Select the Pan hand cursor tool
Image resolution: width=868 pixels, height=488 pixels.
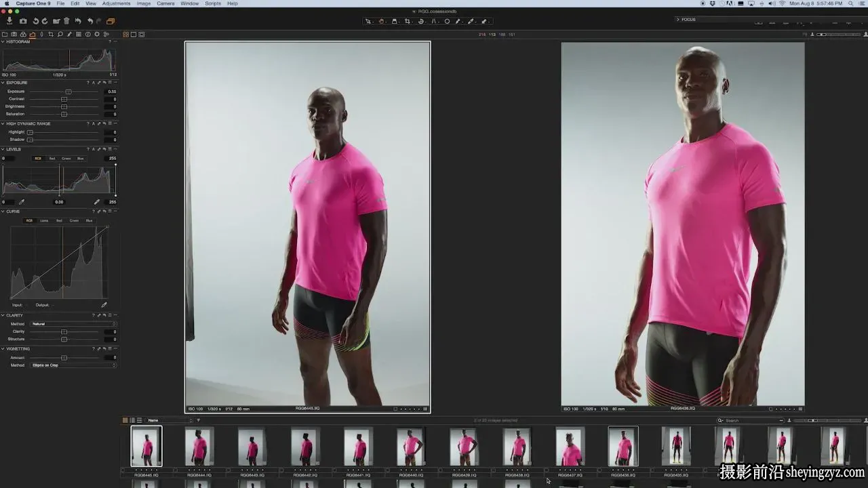tap(381, 21)
